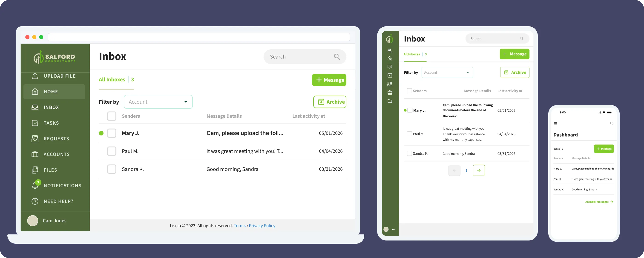Click the Message button on phone Dashboard

(604, 149)
